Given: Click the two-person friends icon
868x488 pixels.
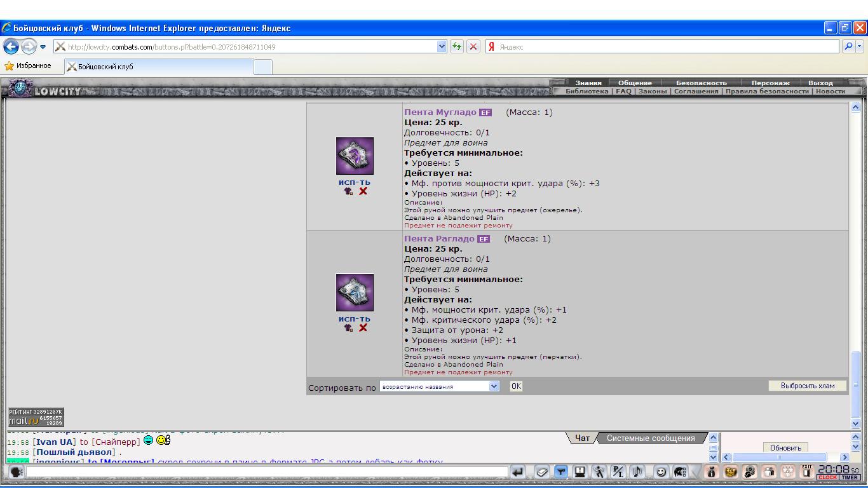Looking at the screenshot, I should pos(769,472).
